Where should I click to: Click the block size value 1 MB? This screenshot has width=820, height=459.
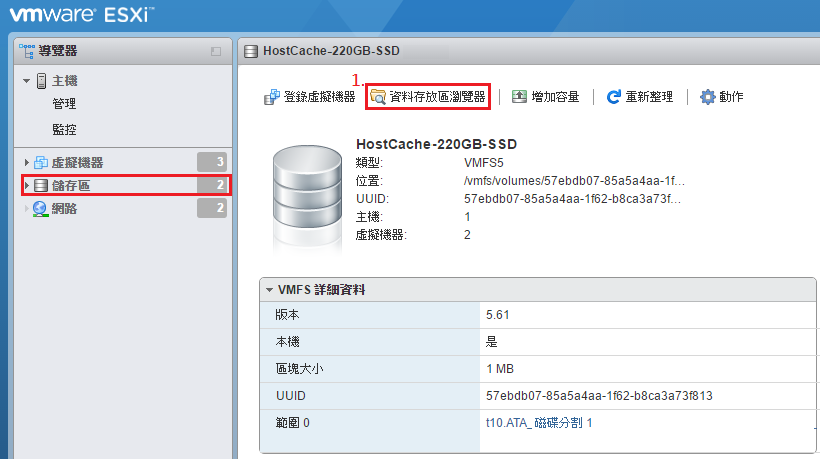pos(500,369)
